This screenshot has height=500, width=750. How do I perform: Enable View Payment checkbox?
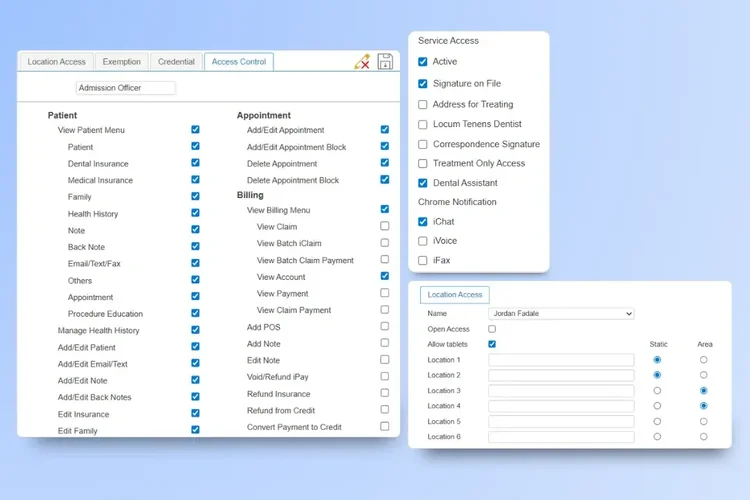(x=385, y=293)
